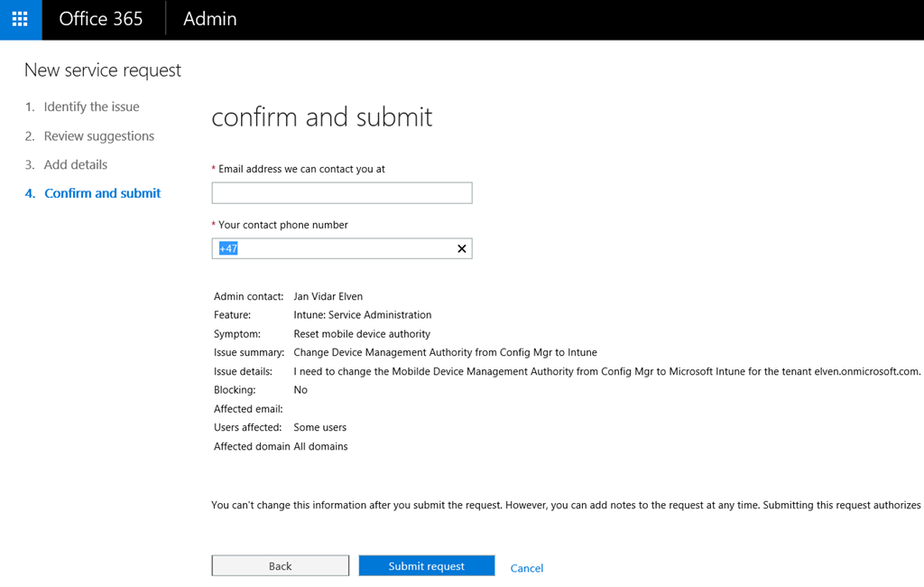Click the Feature value Intune: Service Administration
The height and width of the screenshot is (587, 924).
[x=363, y=315]
